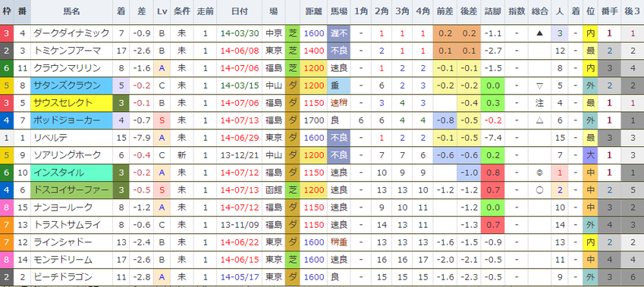Click the 注 mark in サウスセレクト row
This screenshot has height=287, width=644.
tap(539, 103)
